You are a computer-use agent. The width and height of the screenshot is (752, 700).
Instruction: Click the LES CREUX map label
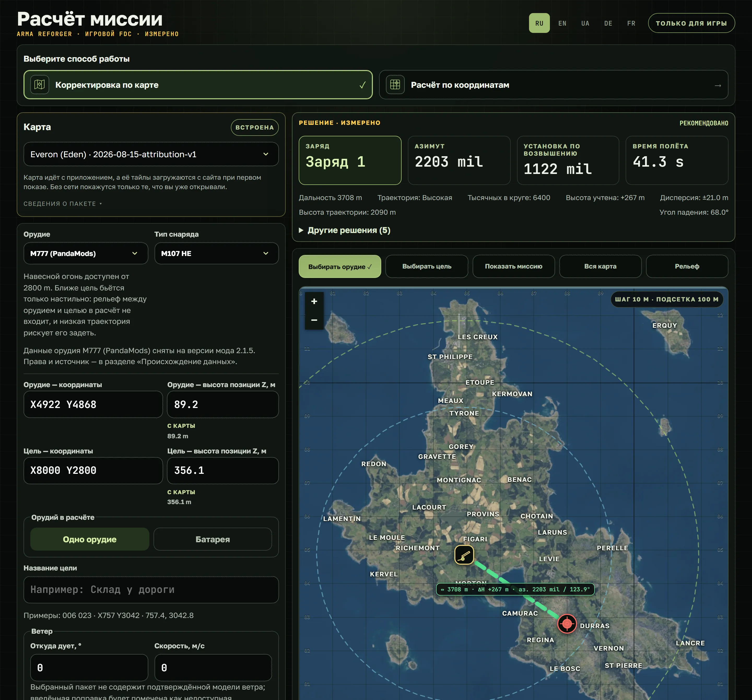click(x=477, y=337)
